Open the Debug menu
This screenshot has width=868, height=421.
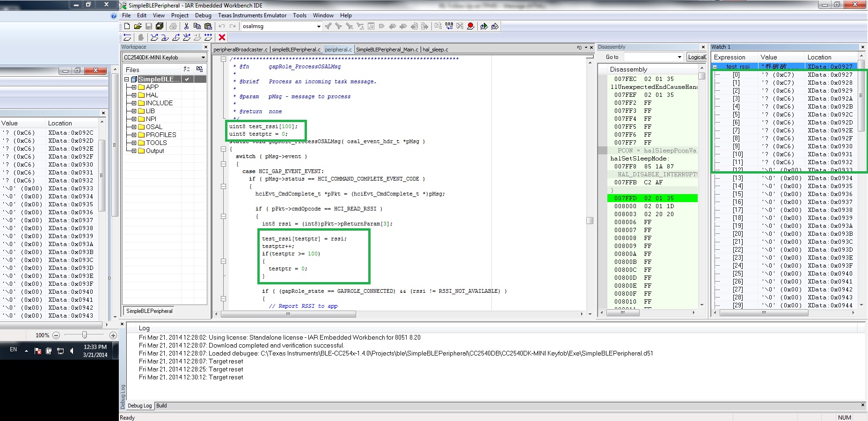click(203, 15)
